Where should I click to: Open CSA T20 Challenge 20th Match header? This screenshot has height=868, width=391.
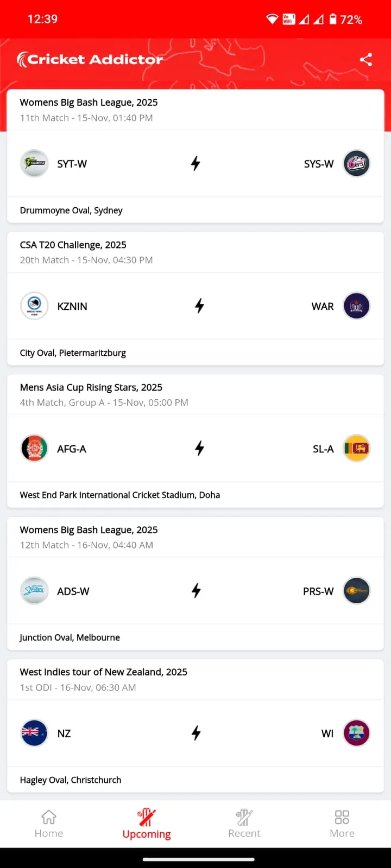[x=86, y=252]
